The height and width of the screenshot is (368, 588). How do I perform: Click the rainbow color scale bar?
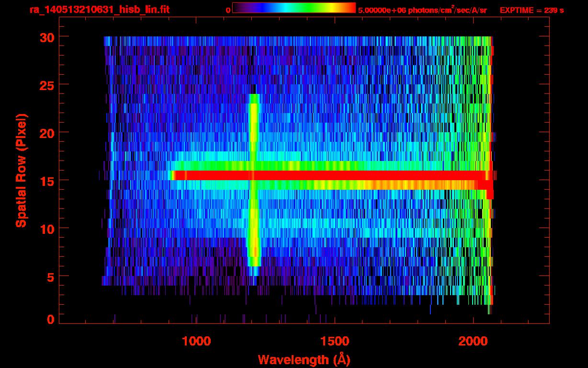(x=294, y=8)
